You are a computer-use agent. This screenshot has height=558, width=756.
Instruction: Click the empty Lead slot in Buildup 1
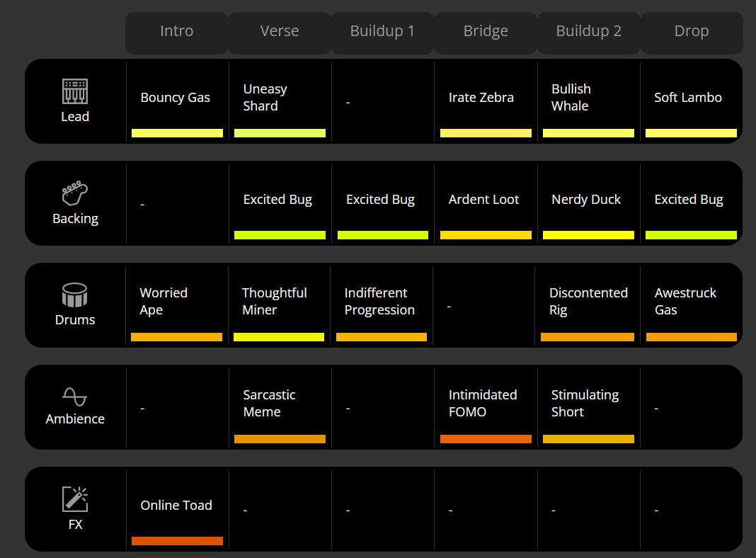click(382, 102)
